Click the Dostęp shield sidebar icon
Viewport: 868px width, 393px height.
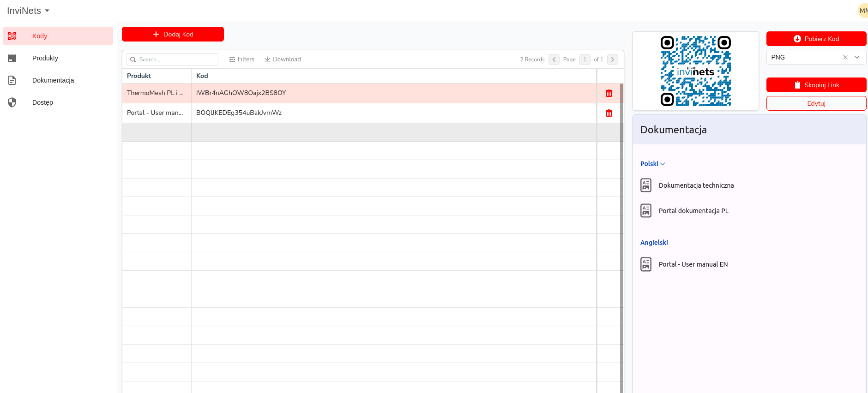(12, 102)
